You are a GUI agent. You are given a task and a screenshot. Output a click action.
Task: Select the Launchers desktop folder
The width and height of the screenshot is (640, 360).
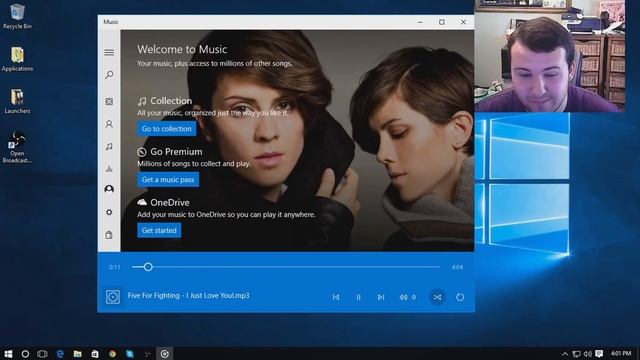17,101
